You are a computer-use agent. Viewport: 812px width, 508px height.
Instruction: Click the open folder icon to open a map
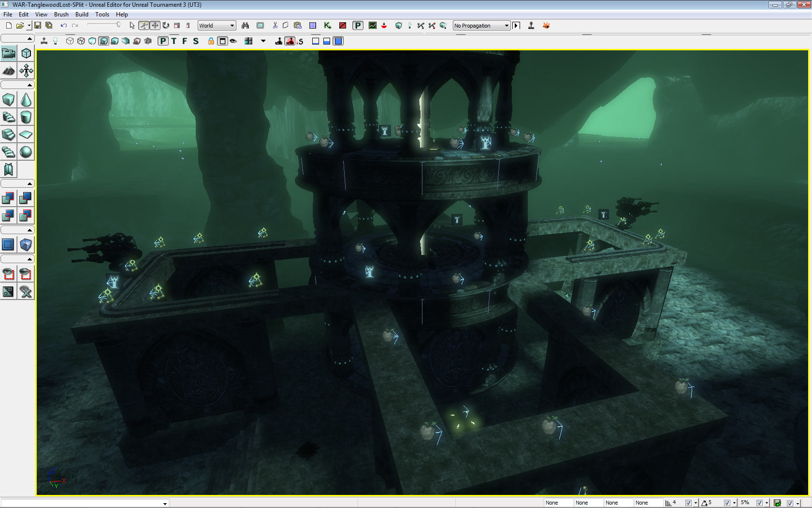click(x=20, y=26)
